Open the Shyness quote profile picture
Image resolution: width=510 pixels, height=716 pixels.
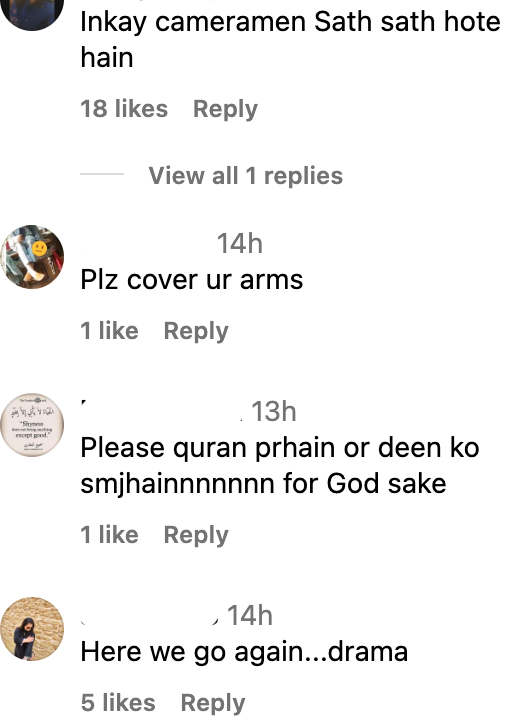pyautogui.click(x=32, y=425)
